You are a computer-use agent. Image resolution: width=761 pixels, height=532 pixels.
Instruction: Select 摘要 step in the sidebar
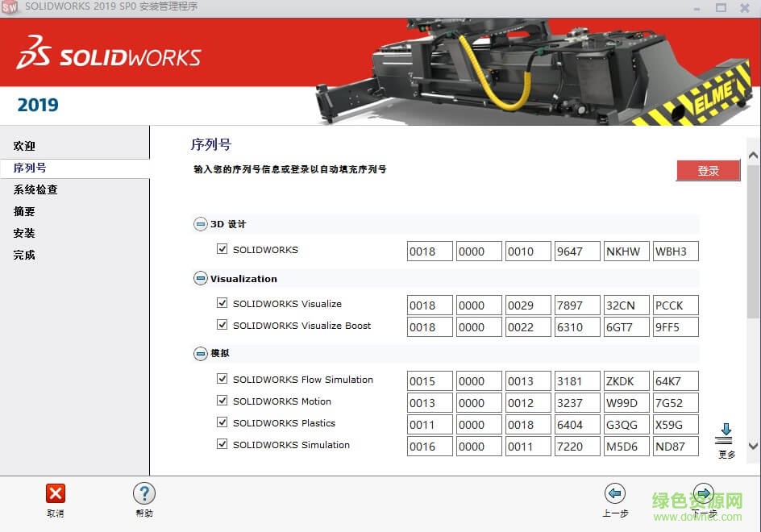click(24, 212)
